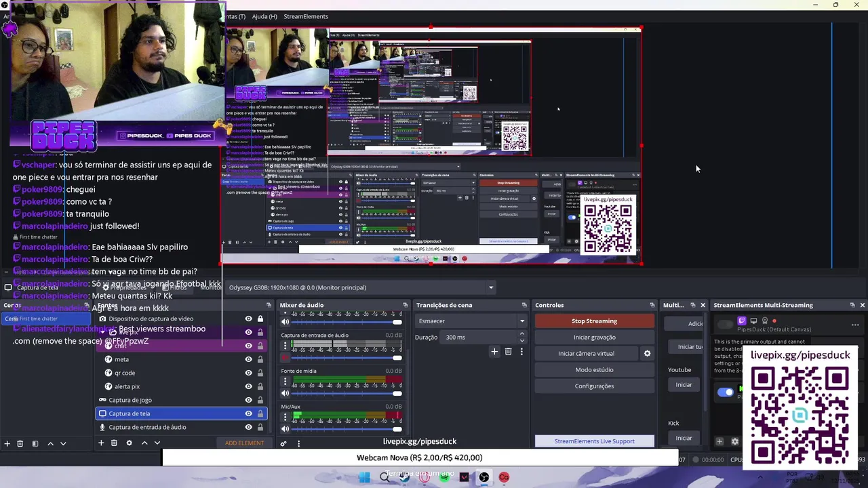Open source properties gear in Fontes toolbar

tap(129, 443)
